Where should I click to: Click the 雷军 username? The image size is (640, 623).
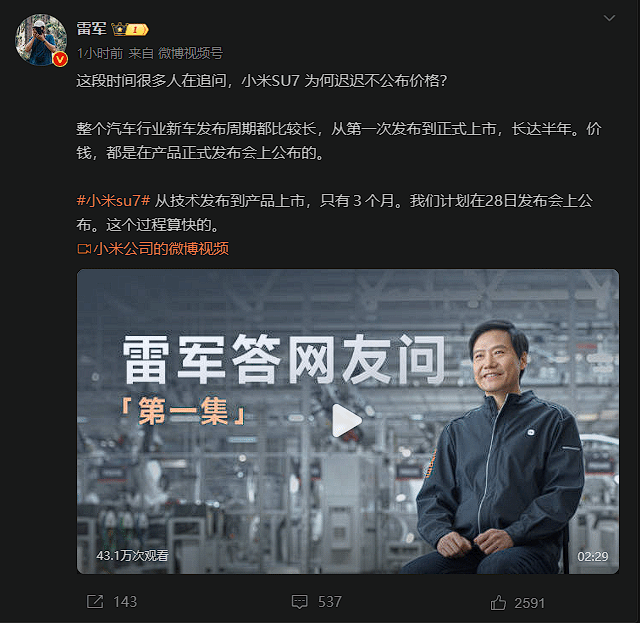[x=91, y=29]
